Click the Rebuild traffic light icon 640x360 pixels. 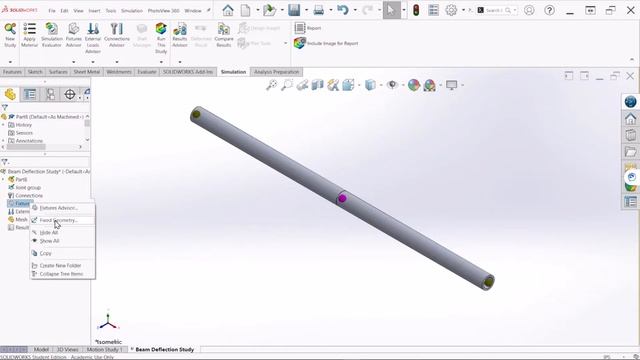click(416, 10)
